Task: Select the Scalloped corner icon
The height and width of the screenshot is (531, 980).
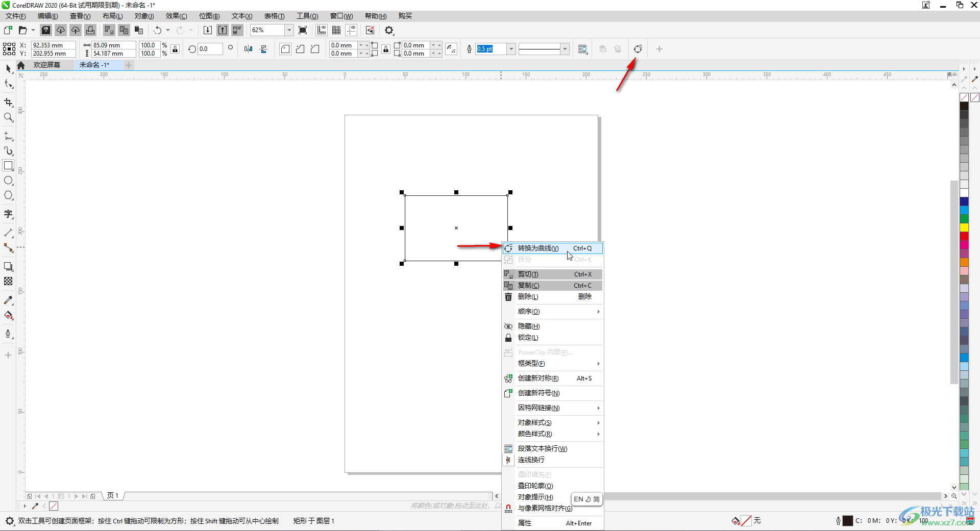Action: point(300,49)
